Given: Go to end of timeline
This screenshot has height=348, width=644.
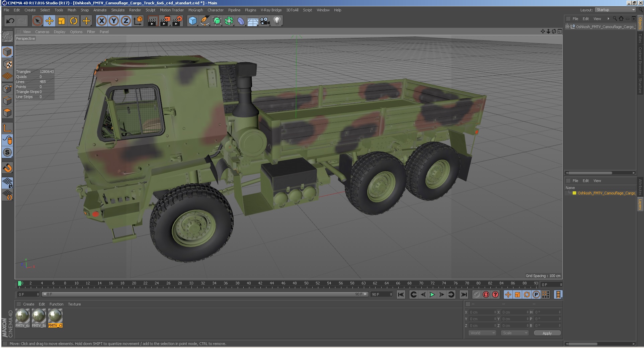Looking at the screenshot, I should 464,294.
